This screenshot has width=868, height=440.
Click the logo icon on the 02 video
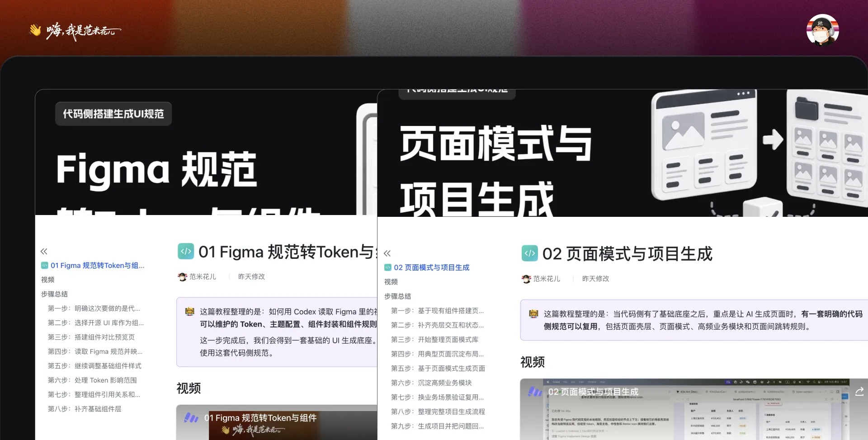[535, 392]
